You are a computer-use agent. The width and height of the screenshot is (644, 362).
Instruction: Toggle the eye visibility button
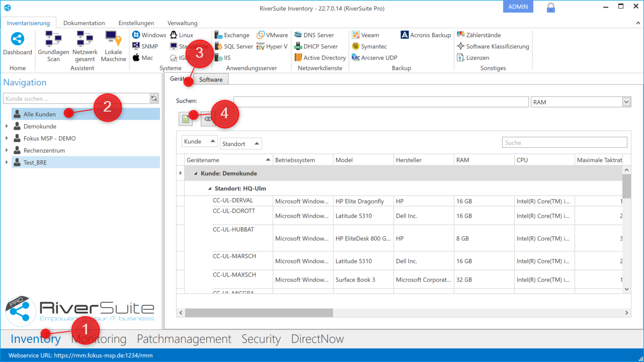tap(207, 119)
